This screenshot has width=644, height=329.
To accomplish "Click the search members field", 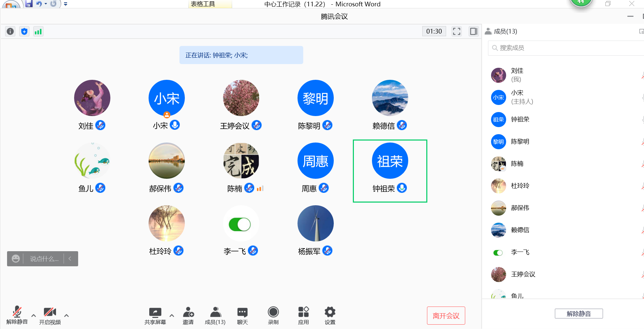I will pos(566,48).
